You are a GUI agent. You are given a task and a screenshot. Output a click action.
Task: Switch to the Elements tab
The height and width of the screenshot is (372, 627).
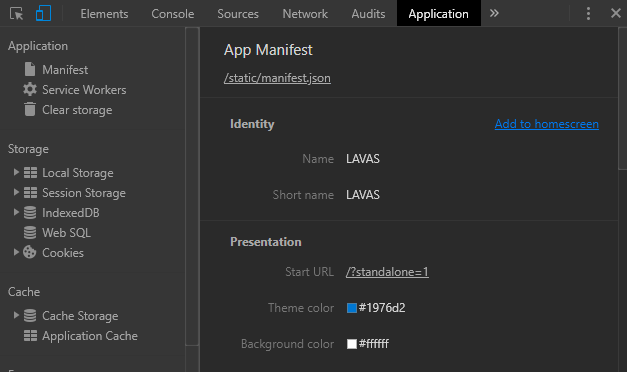[104, 14]
